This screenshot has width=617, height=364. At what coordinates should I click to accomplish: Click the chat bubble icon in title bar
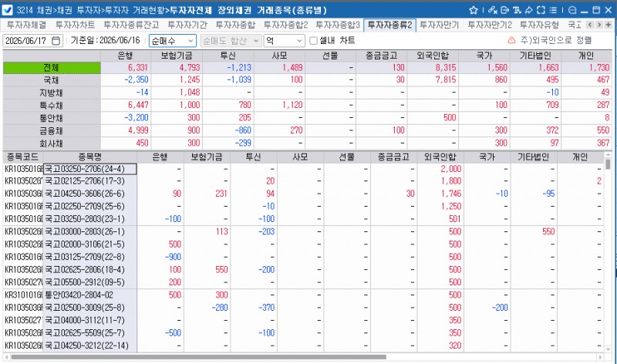[x=572, y=10]
